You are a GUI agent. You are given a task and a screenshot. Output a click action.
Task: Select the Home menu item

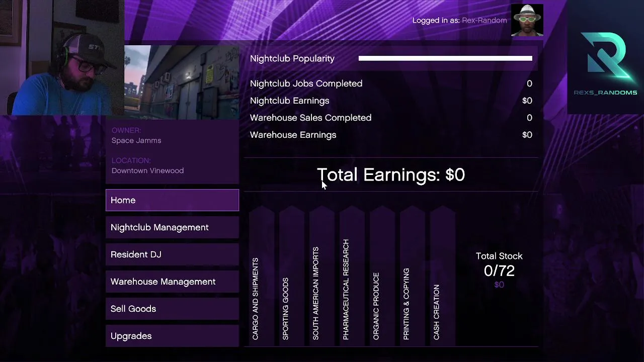pyautogui.click(x=172, y=200)
